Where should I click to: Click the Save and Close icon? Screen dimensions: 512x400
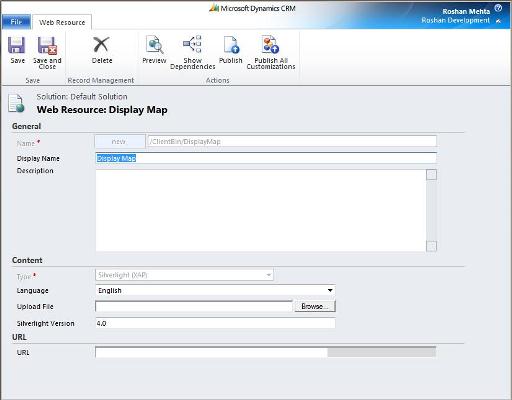pos(47,45)
